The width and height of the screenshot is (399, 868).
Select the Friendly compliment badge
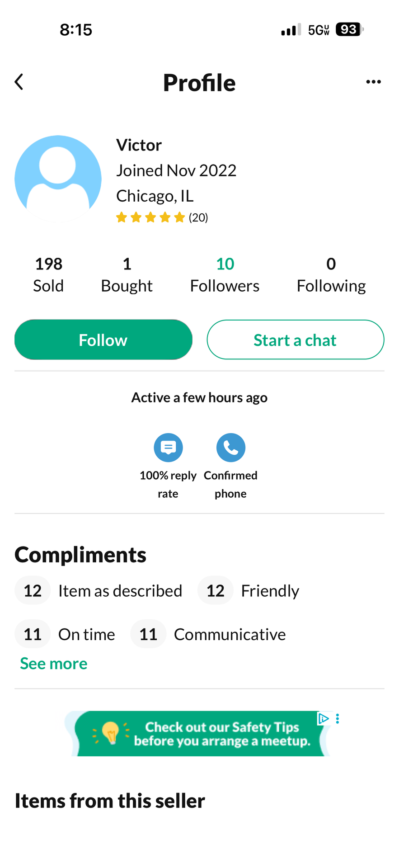click(x=249, y=591)
